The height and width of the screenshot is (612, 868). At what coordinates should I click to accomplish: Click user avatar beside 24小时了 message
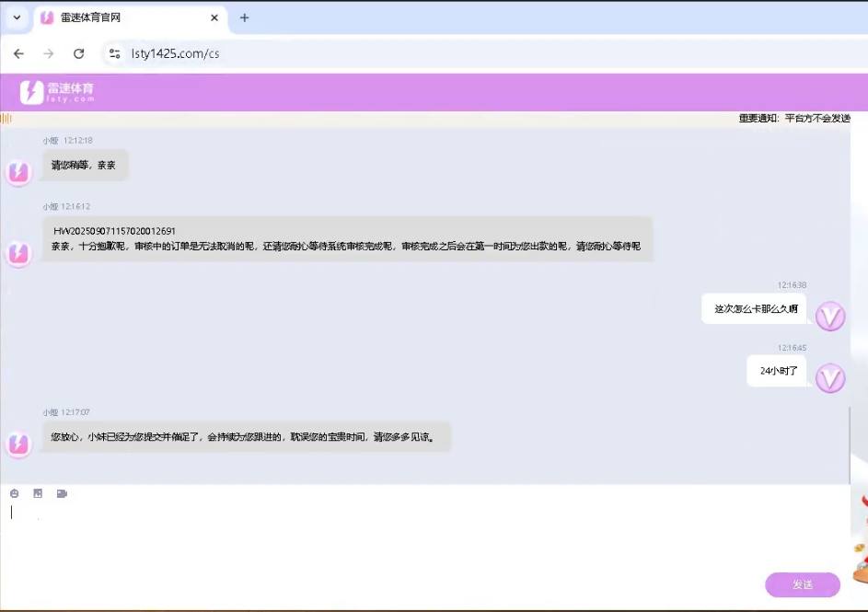point(830,377)
